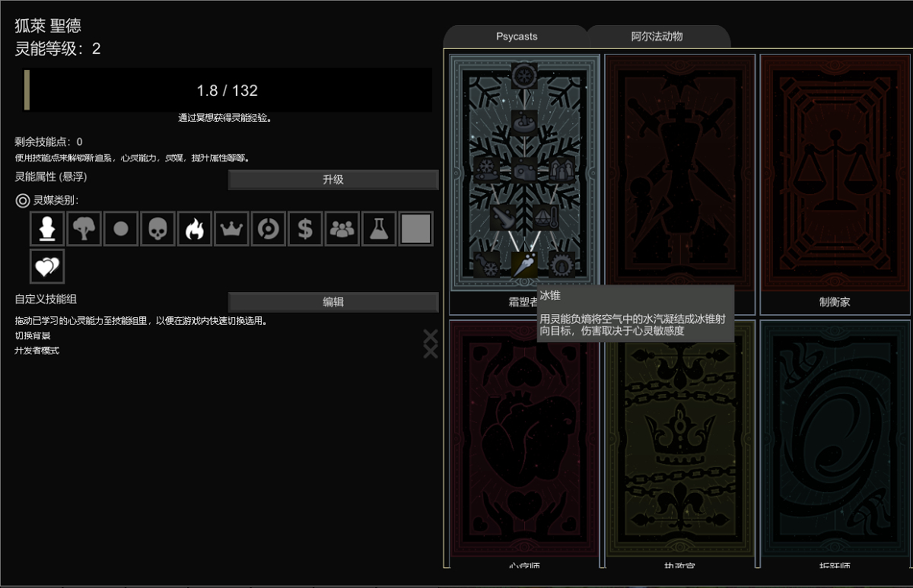Image resolution: width=913 pixels, height=588 pixels.
Task: Click the 灵媒类别 label text
Action: 56,201
